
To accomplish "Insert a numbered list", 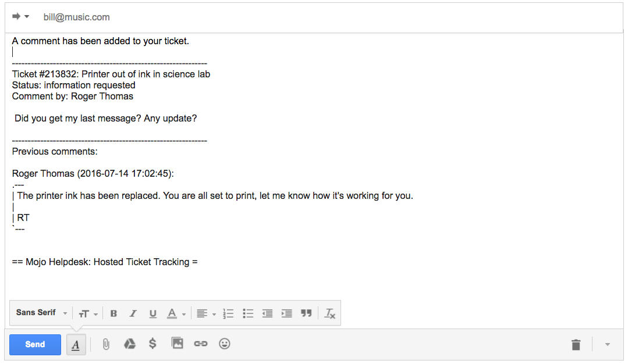I will point(228,313).
